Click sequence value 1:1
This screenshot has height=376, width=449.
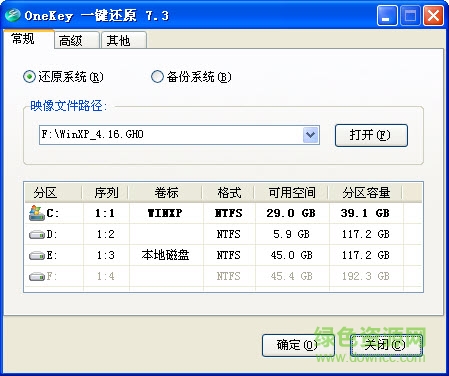click(105, 213)
